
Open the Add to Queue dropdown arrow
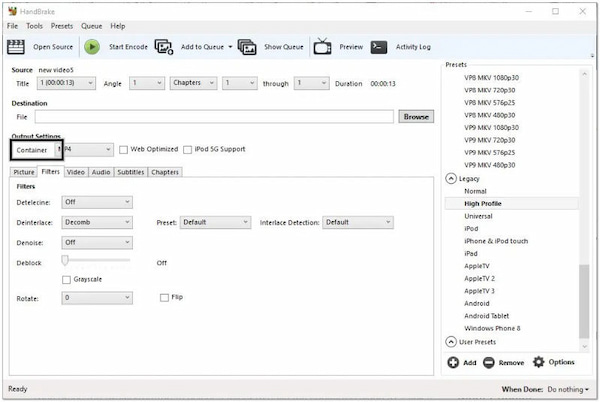pyautogui.click(x=230, y=47)
